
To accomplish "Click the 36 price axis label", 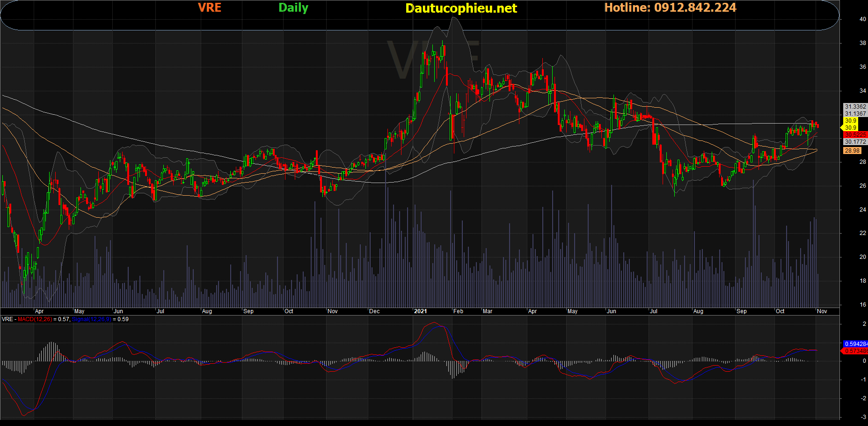I will click(862, 67).
